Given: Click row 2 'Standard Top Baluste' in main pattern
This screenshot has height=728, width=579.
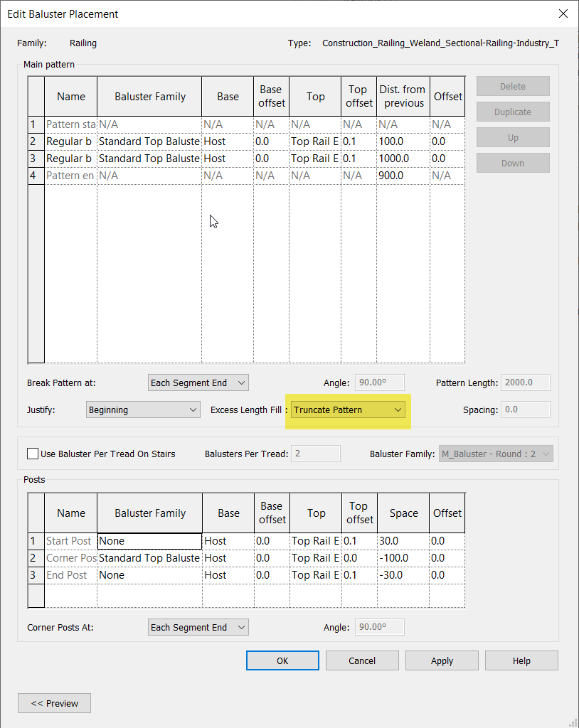Looking at the screenshot, I should [x=149, y=141].
